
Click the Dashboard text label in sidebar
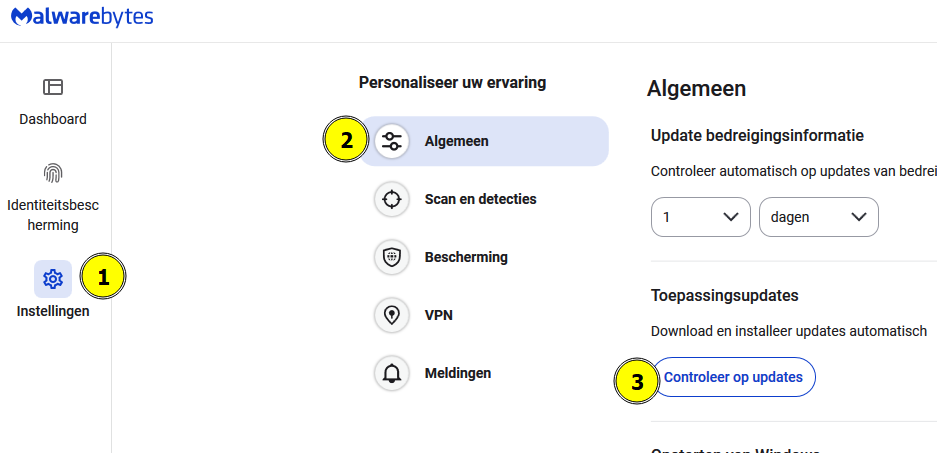click(x=53, y=119)
